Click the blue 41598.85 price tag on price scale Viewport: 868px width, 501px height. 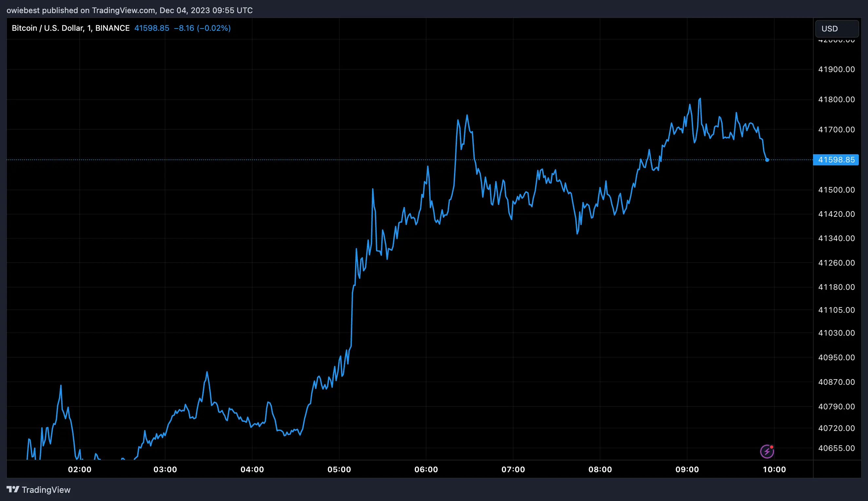836,159
